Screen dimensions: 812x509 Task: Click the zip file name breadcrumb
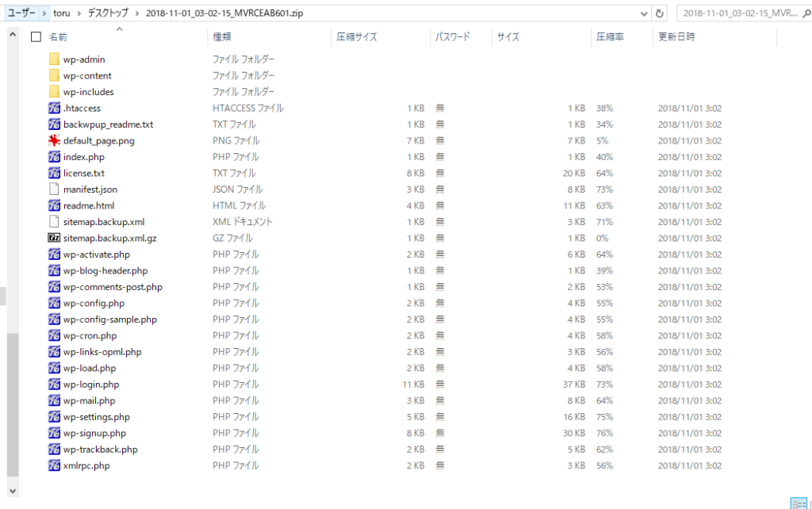pos(224,13)
